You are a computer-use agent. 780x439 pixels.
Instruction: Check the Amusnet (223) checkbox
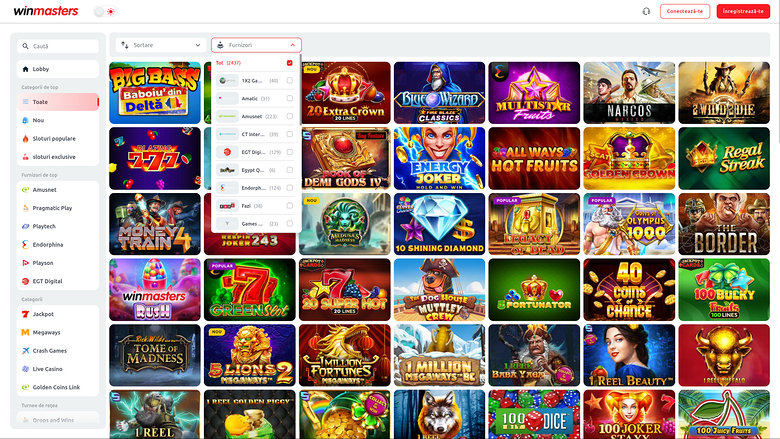pos(290,116)
